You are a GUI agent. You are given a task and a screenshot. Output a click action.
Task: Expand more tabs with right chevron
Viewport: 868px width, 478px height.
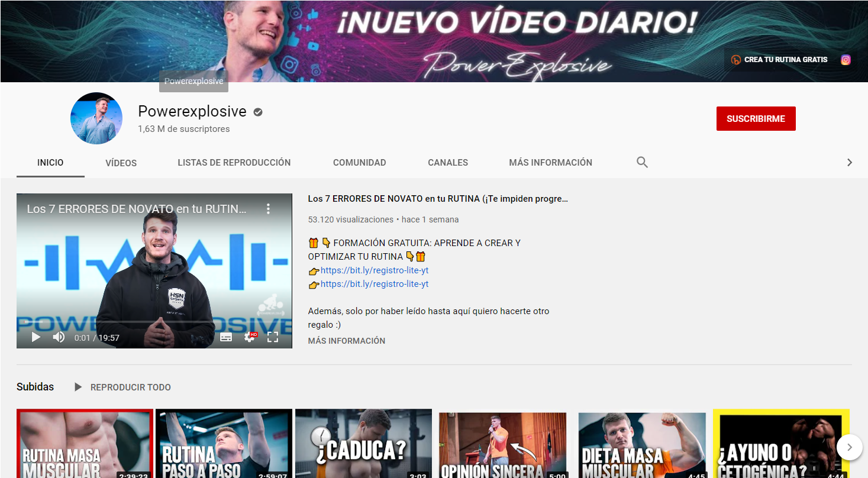[x=850, y=162]
